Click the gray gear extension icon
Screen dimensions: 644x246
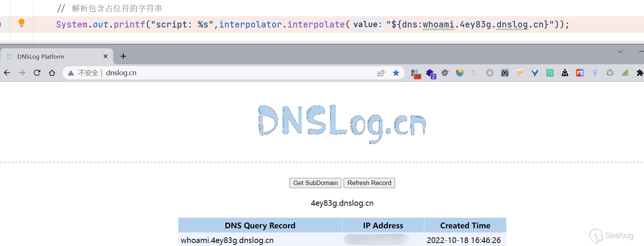(445, 73)
